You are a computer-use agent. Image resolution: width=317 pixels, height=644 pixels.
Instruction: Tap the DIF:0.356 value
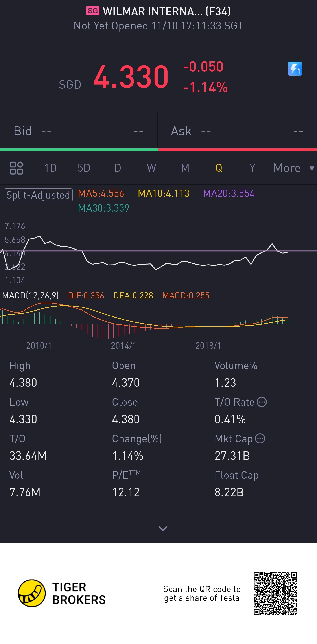pos(86,296)
